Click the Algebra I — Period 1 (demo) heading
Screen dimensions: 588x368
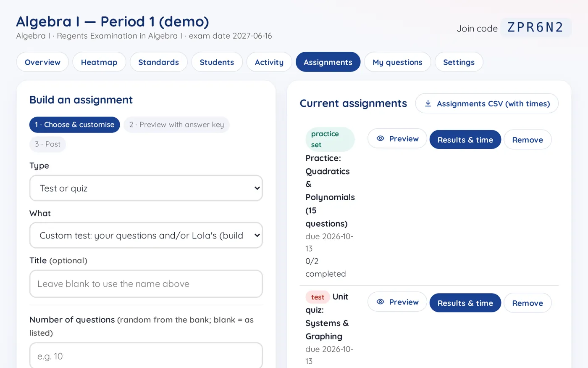pos(113,21)
